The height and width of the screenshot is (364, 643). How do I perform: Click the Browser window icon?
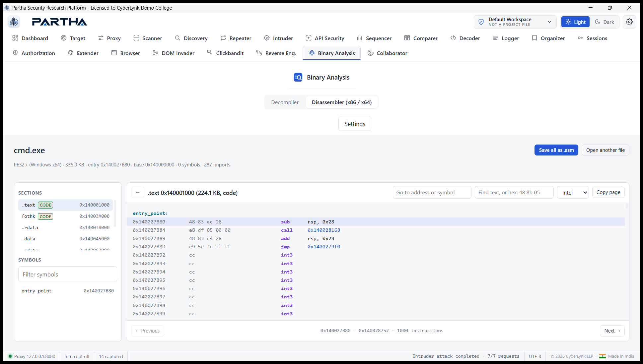pos(114,53)
